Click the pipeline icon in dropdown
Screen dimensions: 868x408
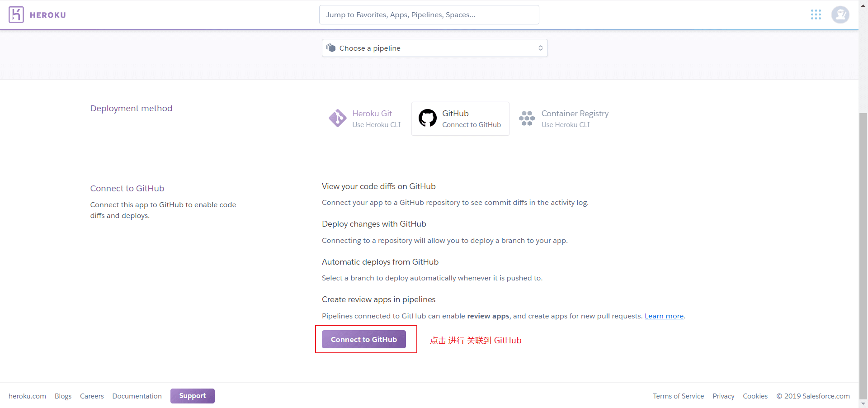pos(331,48)
